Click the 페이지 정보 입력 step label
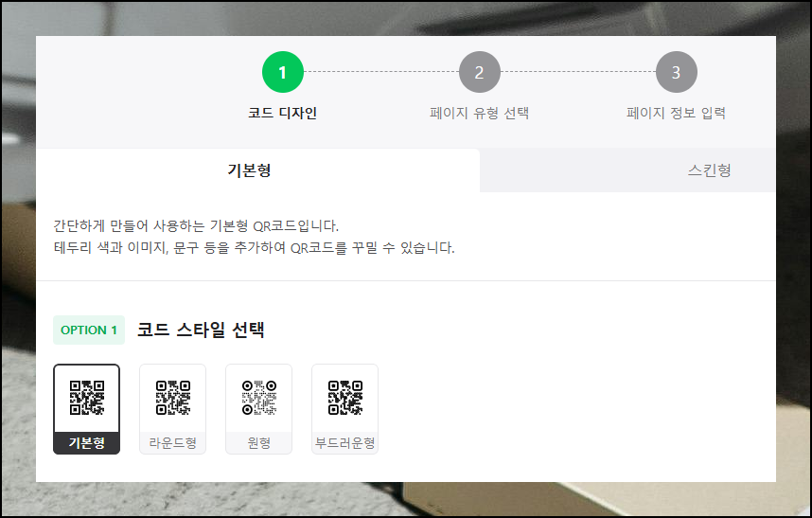 click(x=677, y=113)
